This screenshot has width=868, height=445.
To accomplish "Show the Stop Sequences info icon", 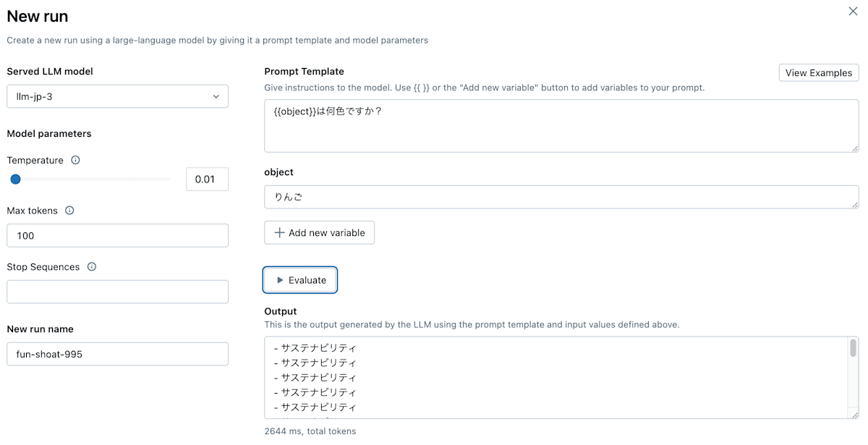I will tap(92, 266).
